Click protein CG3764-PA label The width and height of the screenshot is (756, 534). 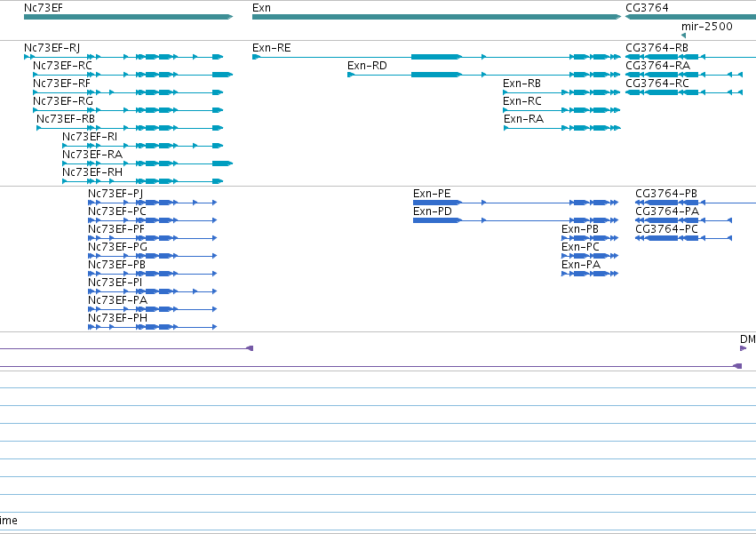[x=667, y=211]
